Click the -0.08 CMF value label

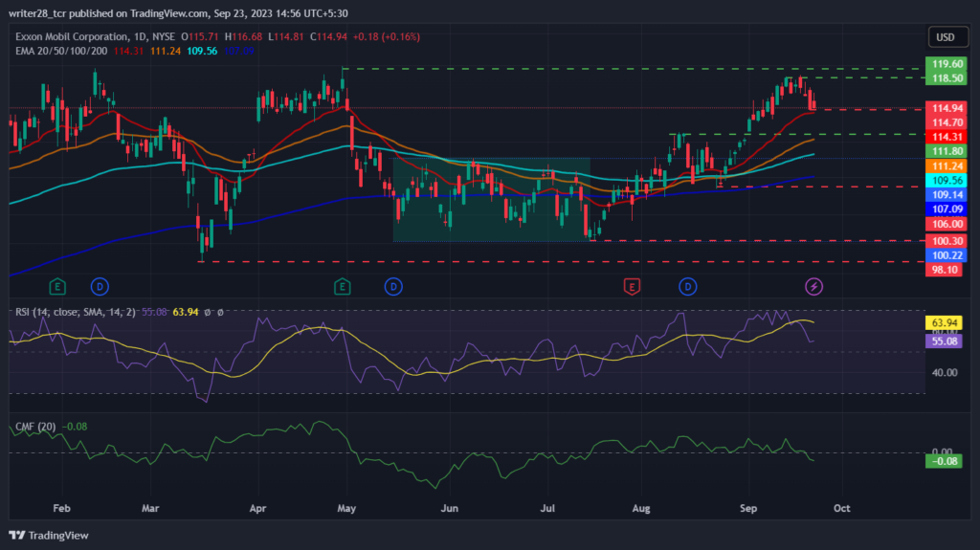(x=944, y=461)
